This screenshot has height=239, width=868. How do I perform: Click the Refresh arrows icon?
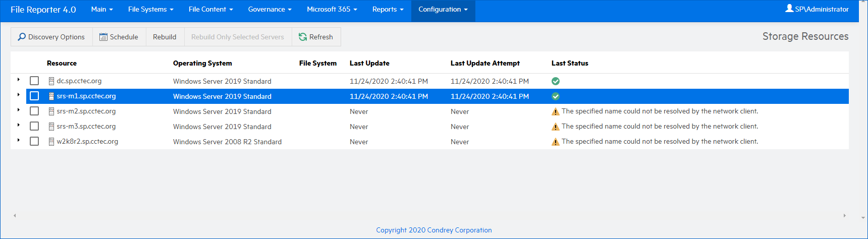[x=303, y=37]
